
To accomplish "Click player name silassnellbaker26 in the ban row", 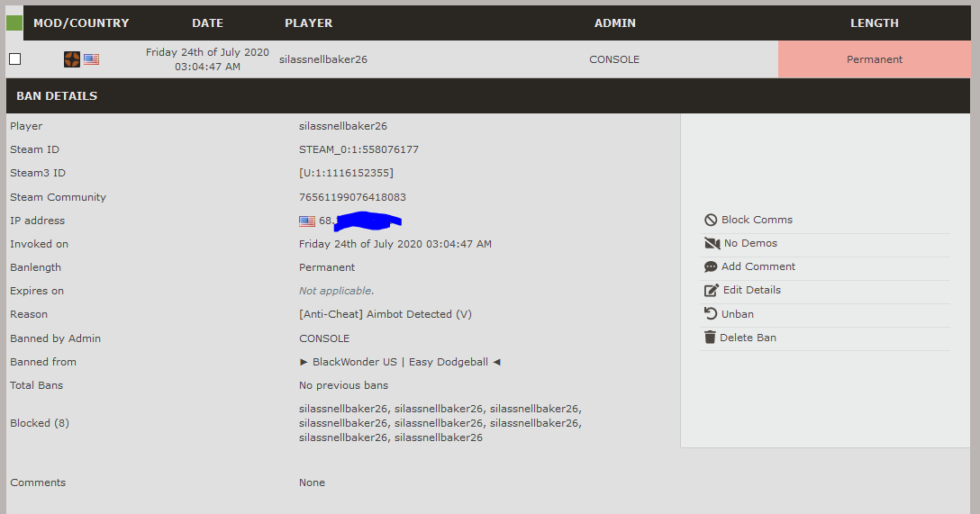I will (323, 59).
